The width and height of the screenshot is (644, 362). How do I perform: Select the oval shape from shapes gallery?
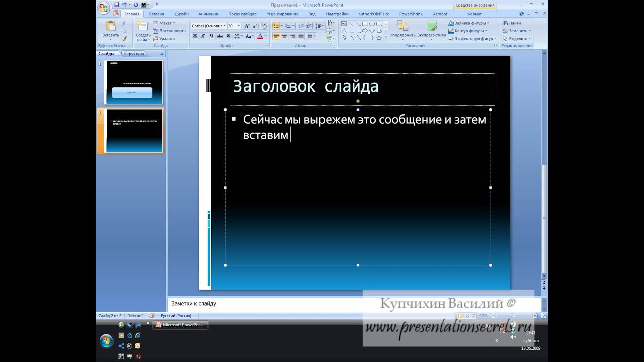click(x=372, y=24)
